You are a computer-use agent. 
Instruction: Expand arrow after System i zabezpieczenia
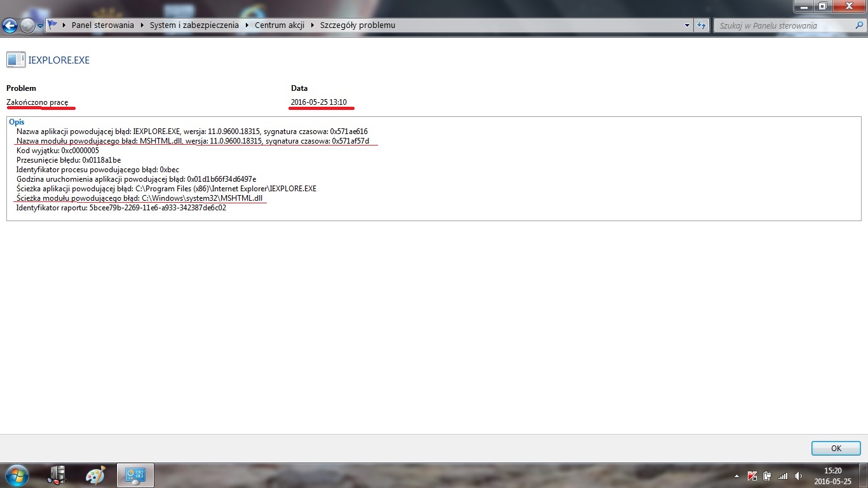coord(247,25)
